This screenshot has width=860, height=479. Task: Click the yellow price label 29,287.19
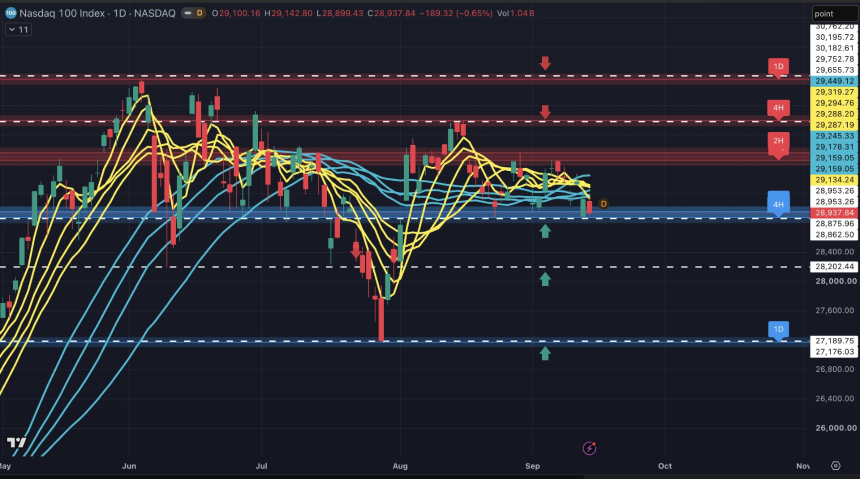point(834,125)
